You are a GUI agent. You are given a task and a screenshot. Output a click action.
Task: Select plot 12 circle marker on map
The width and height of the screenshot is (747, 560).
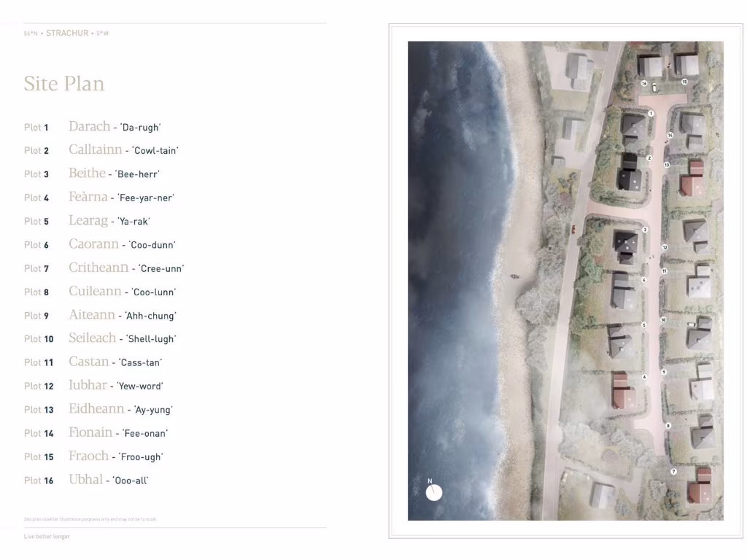point(665,248)
